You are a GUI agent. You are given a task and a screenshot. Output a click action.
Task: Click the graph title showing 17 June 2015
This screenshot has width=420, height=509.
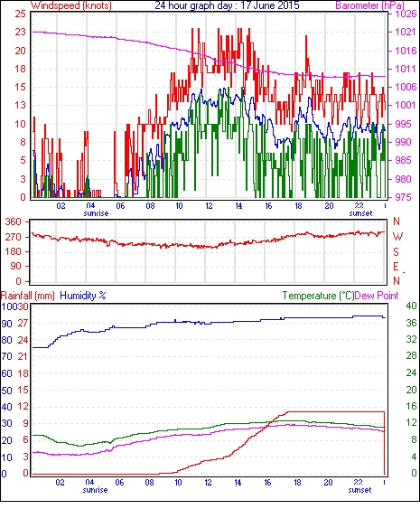pos(227,5)
